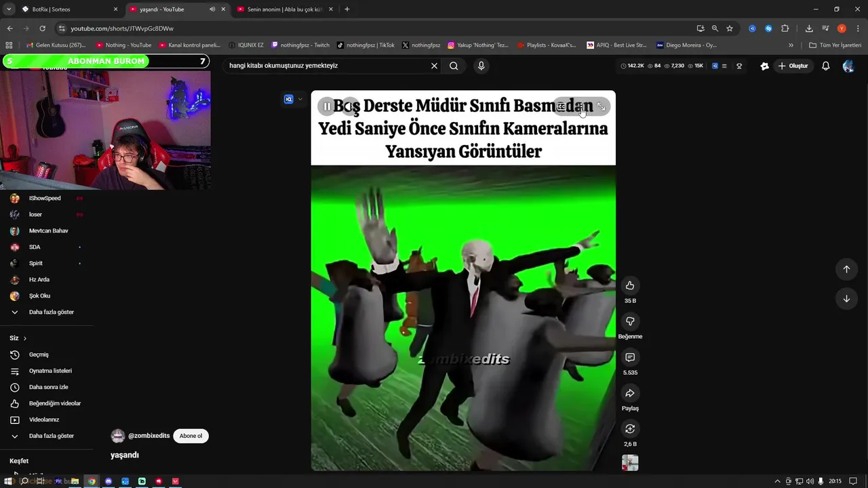This screenshot has height=488, width=868.
Task: Go to previous short with up arrow
Action: coord(846,269)
